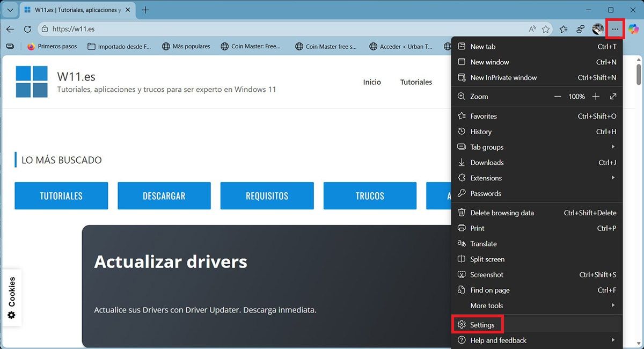Go back using the back arrow

(10, 29)
